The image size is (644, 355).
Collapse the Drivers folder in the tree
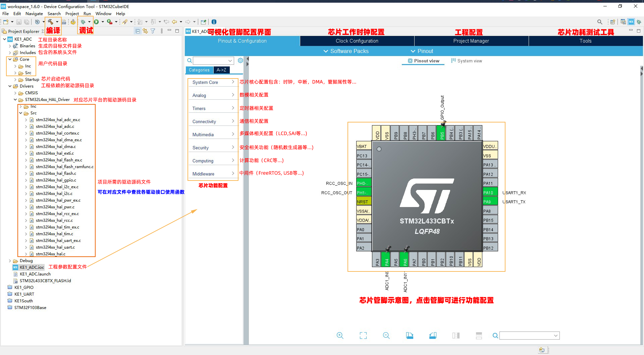[10, 86]
